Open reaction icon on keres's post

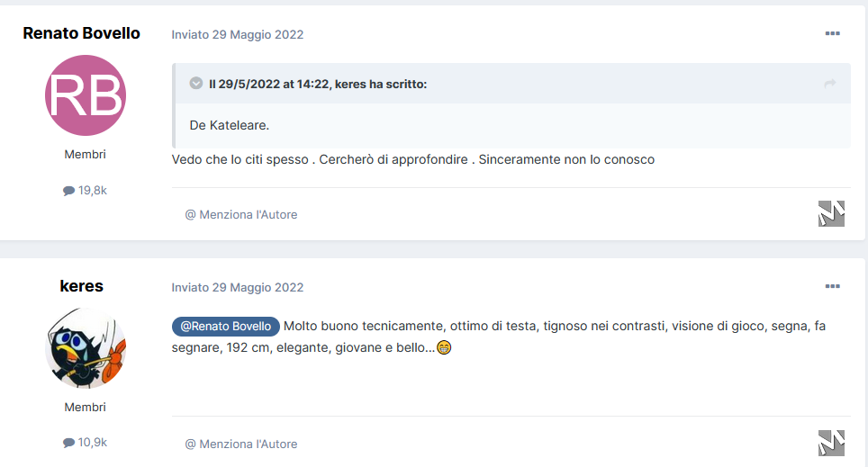pos(831,444)
